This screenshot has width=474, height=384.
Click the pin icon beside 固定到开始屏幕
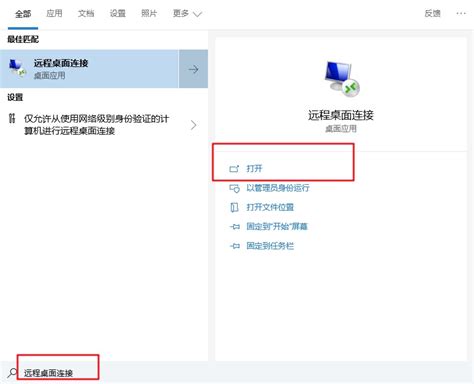235,227
